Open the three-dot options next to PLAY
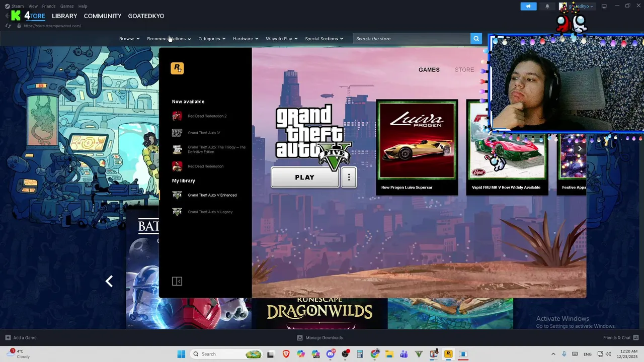 [x=349, y=177]
